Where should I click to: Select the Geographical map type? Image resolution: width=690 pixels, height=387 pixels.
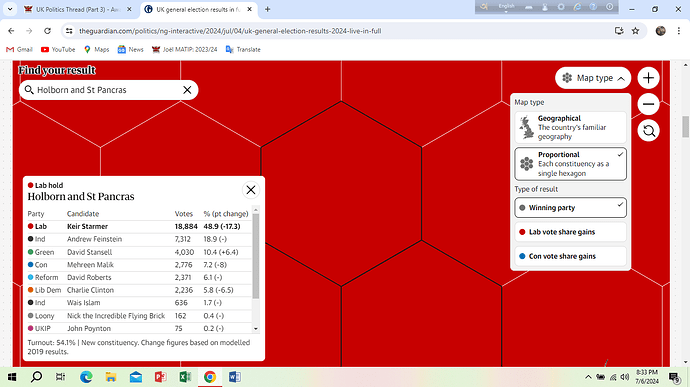pos(570,127)
